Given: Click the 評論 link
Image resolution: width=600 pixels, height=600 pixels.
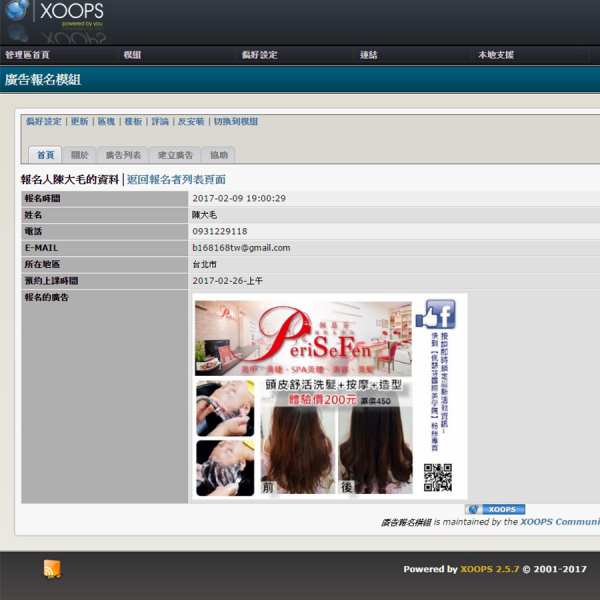Looking at the screenshot, I should 160,121.
